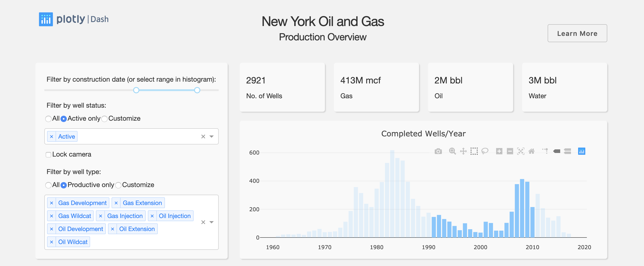Expand the well status dropdown arrow
This screenshot has width=644, height=266.
click(212, 136)
